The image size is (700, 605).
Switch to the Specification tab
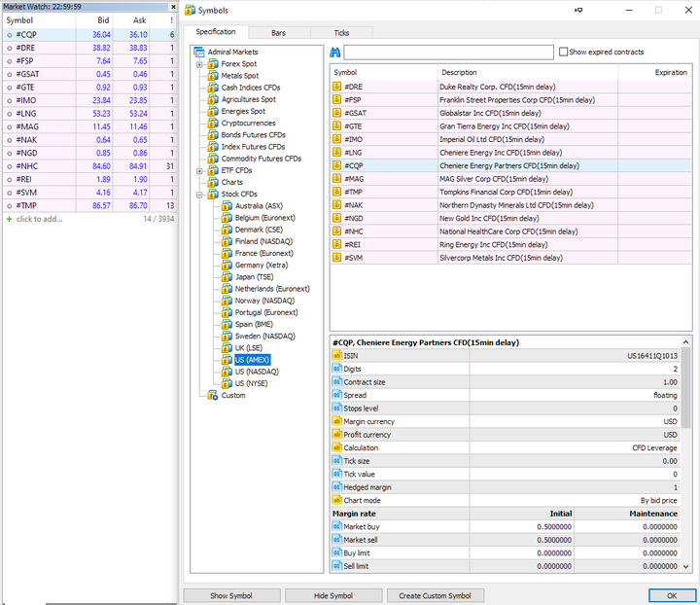[216, 32]
